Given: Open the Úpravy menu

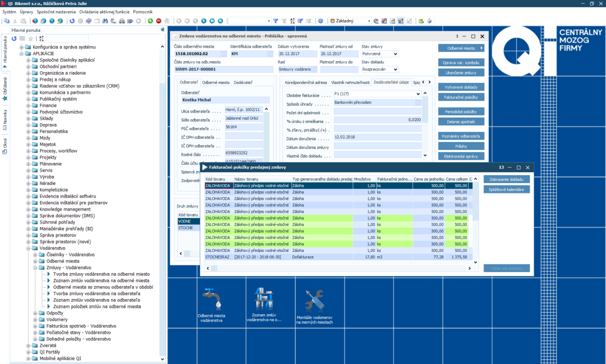Looking at the screenshot, I should [x=26, y=11].
